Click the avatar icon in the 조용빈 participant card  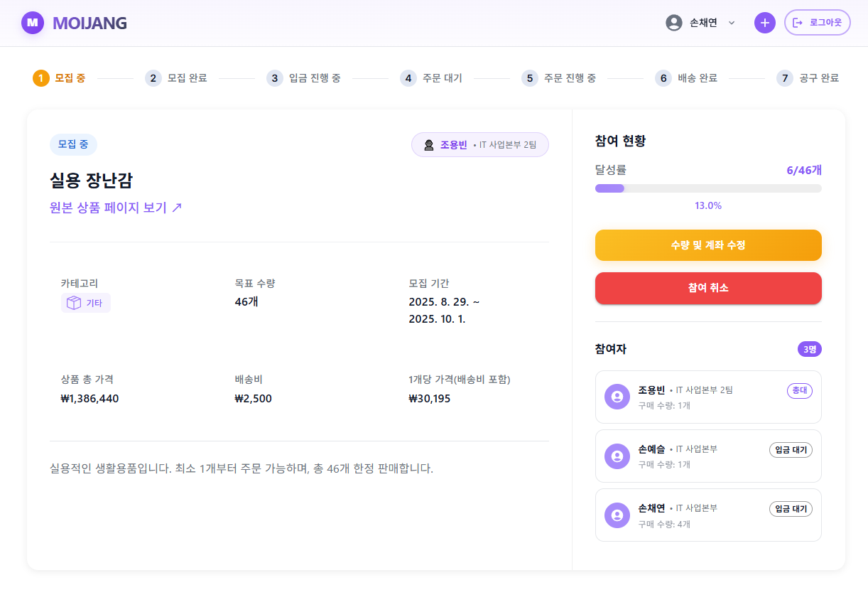point(617,397)
